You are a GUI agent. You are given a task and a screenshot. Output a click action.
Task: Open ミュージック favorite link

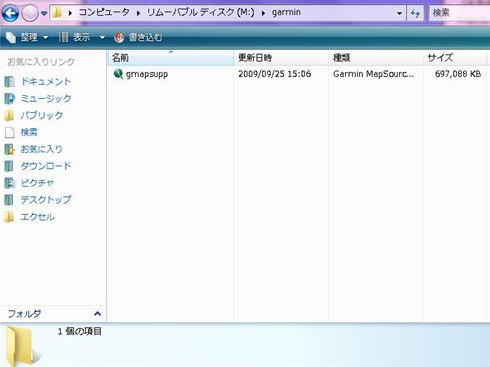46,99
